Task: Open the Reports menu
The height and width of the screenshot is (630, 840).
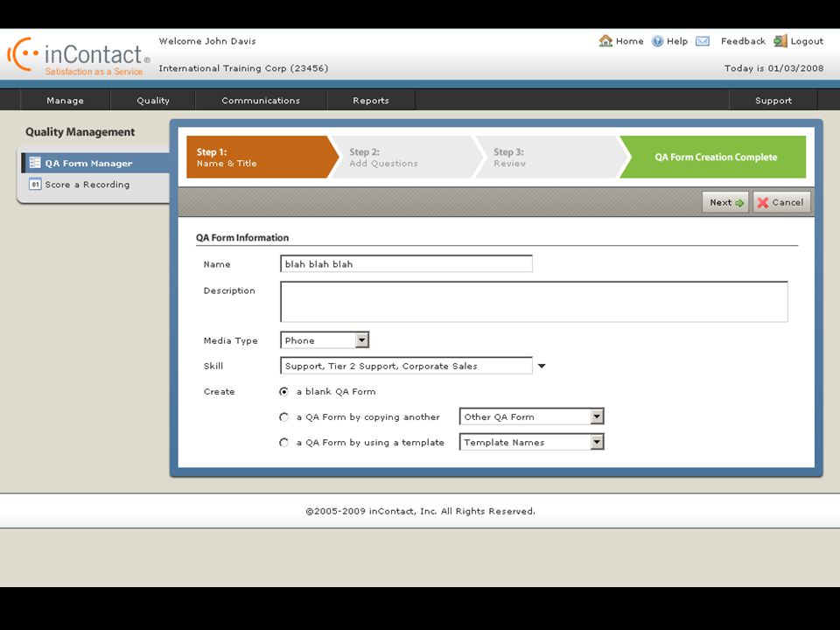Action: click(x=371, y=100)
